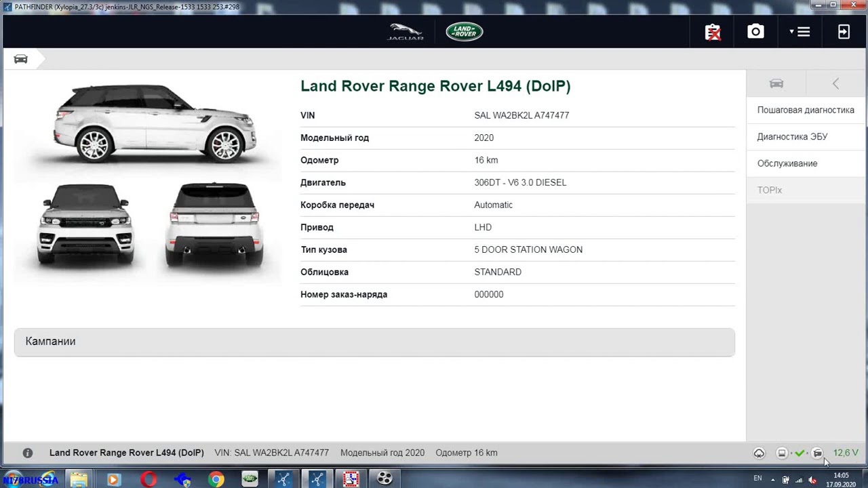This screenshot has width=868, height=488.
Task: Click the info icon in status bar
Action: pos(28,453)
